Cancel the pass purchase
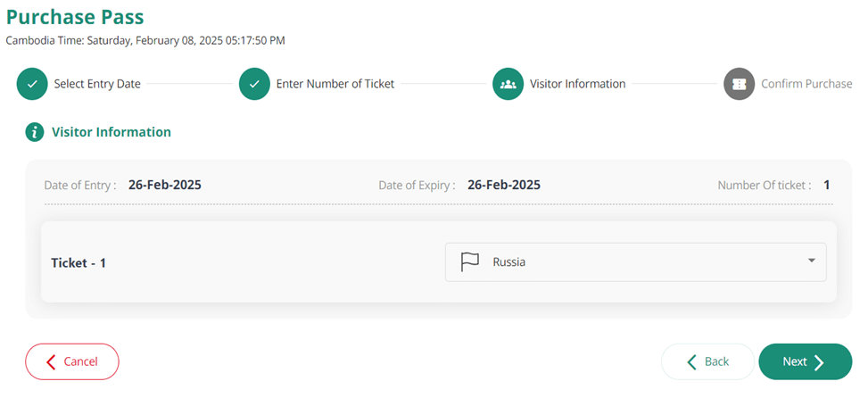 point(72,361)
